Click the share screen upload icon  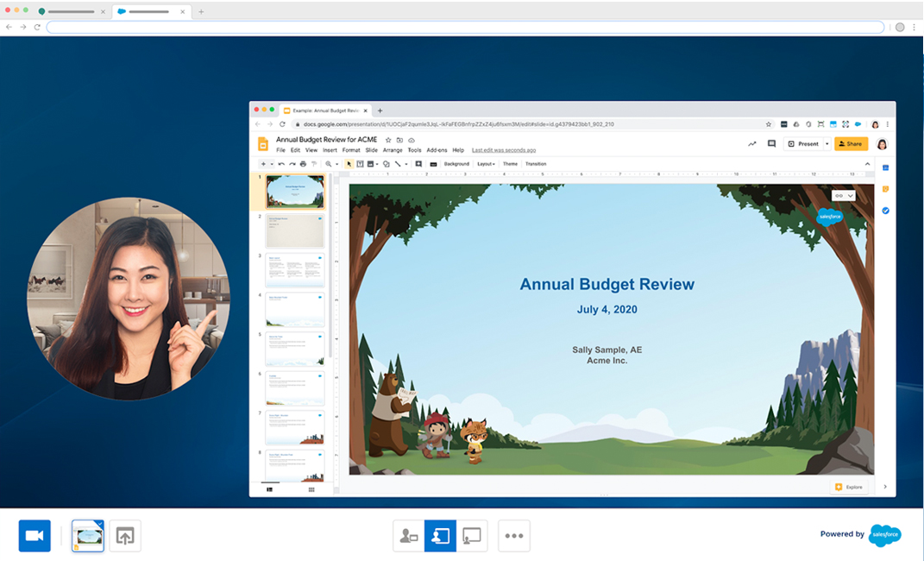tap(125, 536)
